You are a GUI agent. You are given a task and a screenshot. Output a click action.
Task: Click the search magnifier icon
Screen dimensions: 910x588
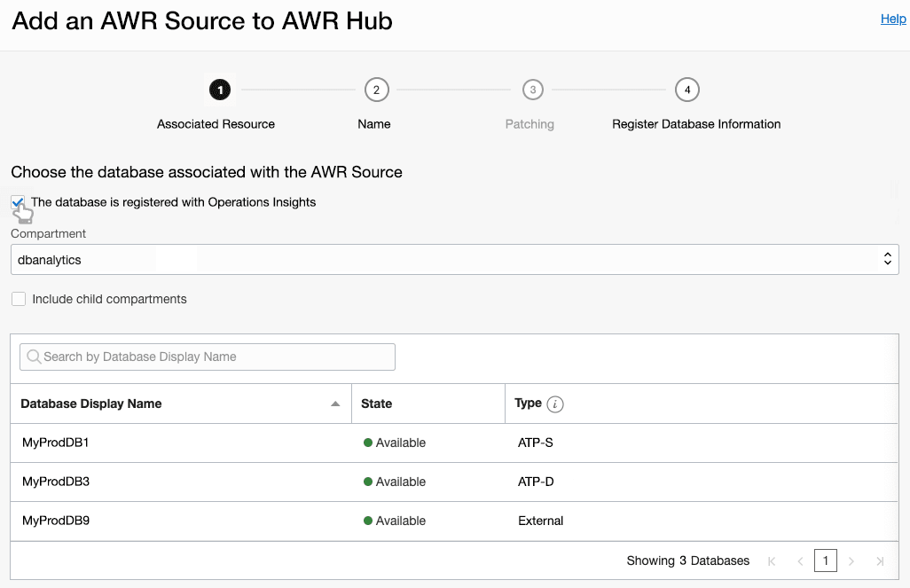[34, 357]
